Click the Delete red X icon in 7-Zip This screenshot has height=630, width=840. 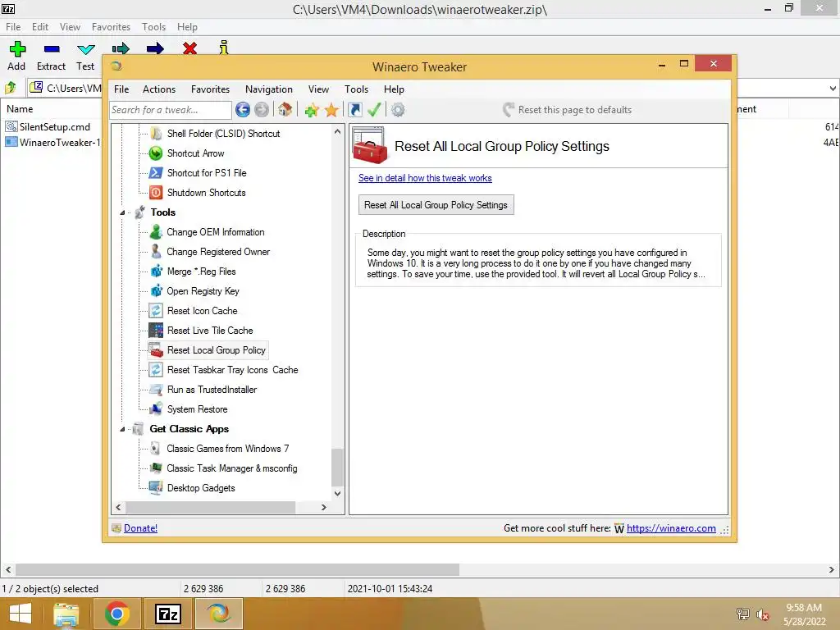pos(189,48)
